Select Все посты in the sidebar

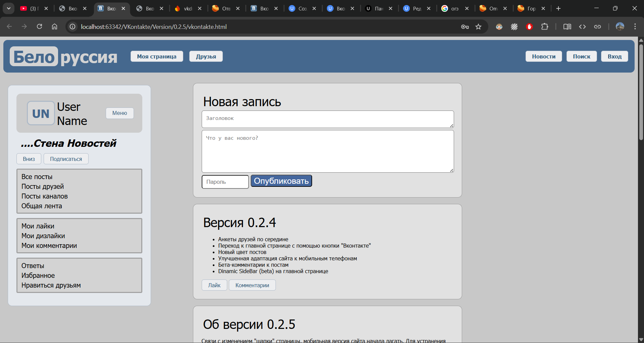(x=37, y=177)
